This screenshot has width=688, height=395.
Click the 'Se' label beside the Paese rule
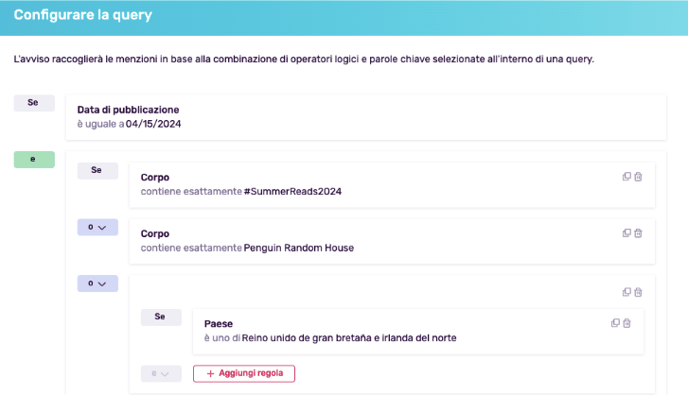click(161, 317)
